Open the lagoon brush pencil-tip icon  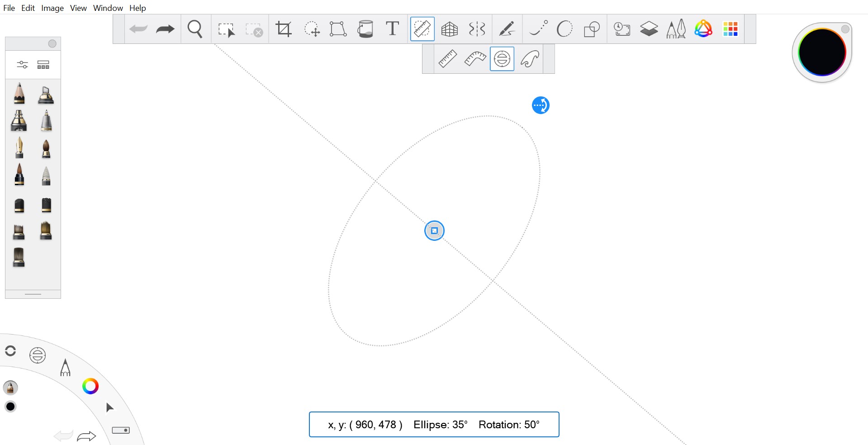65,368
